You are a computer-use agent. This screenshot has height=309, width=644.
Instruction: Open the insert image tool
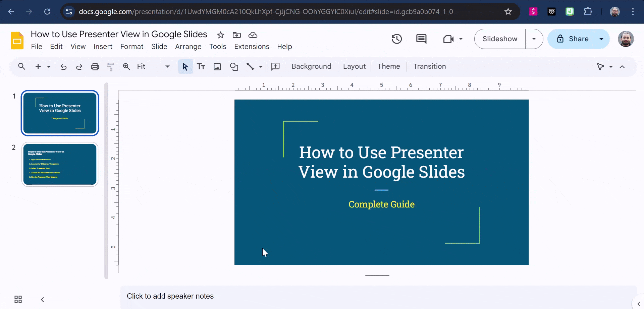tap(217, 66)
